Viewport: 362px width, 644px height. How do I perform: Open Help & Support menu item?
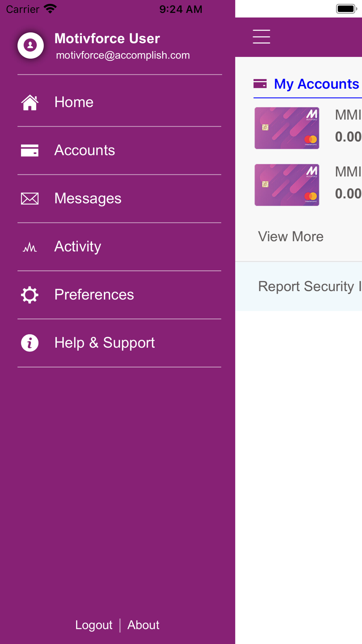coord(119,343)
